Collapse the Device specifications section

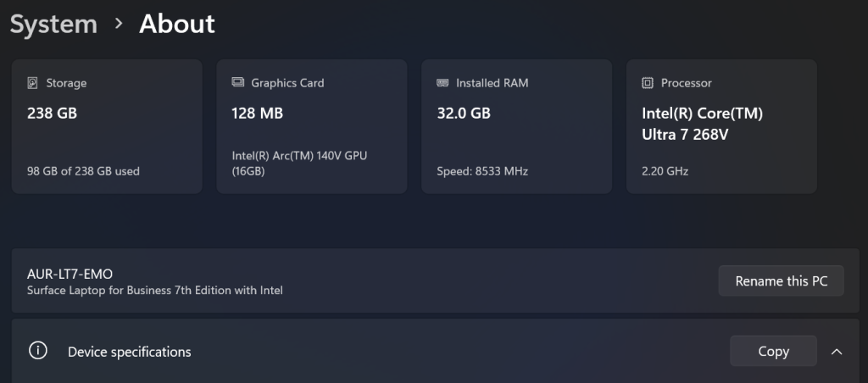click(x=837, y=351)
